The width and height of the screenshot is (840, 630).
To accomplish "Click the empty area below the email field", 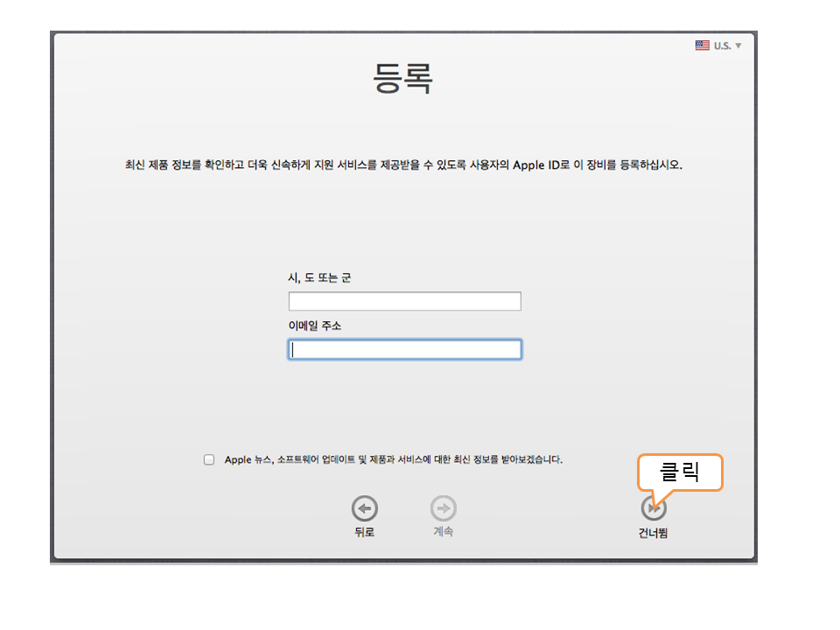I will pyautogui.click(x=404, y=402).
